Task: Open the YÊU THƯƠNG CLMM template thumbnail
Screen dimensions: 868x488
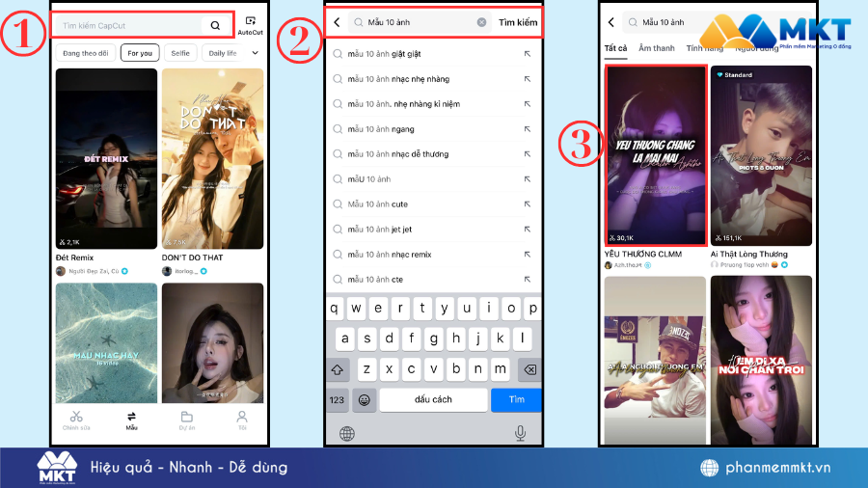Action: click(x=656, y=155)
